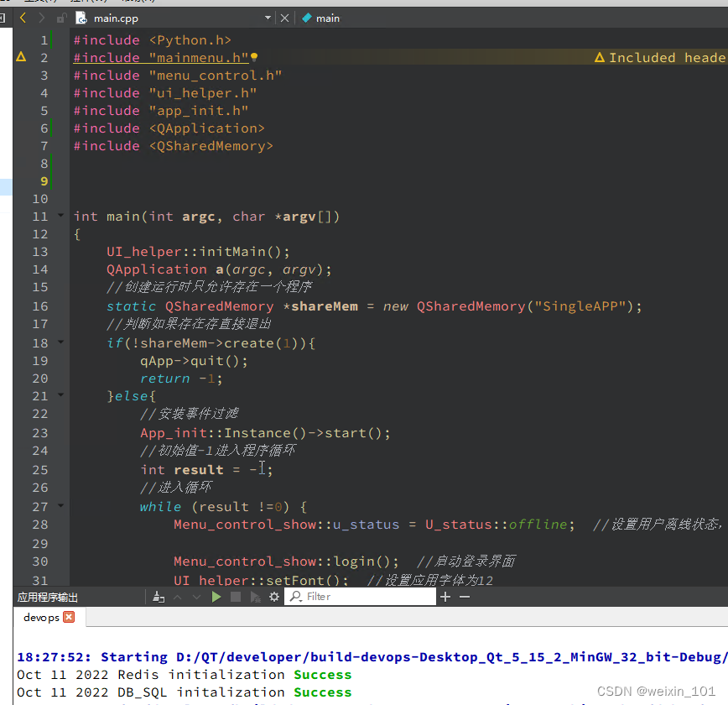728x705 pixels.
Task: Click UI_helper::setFont(); on line 31
Action: click(262, 580)
